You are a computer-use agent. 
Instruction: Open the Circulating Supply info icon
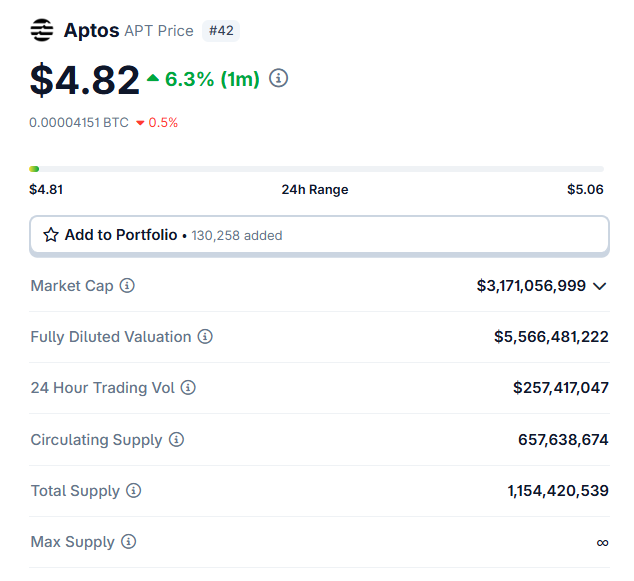[176, 439]
